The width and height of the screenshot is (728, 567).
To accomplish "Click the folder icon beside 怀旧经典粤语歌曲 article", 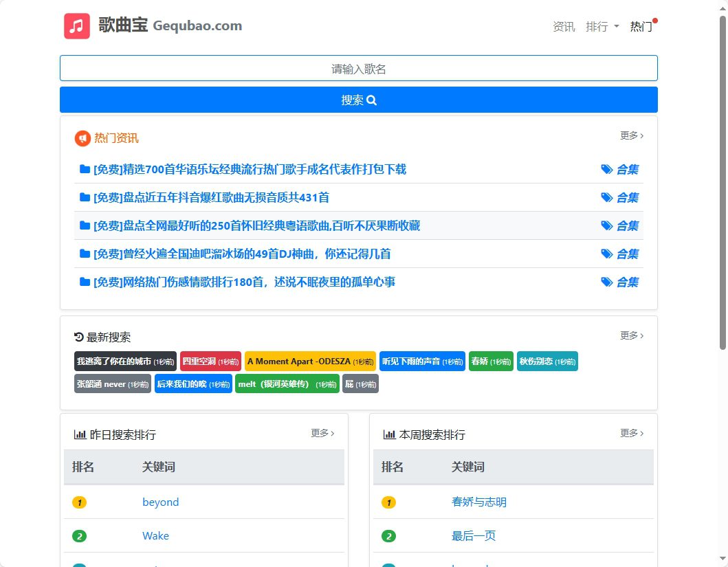I will (85, 225).
